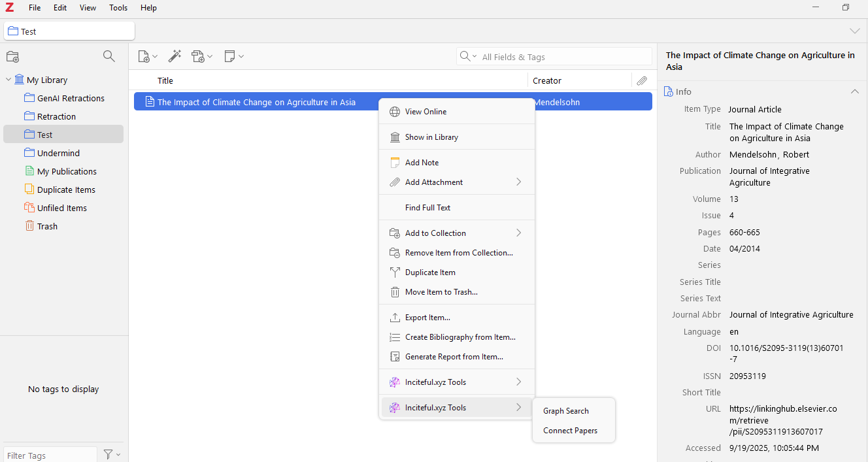Screen dimensions: 868x462
Task: Click the tag filter funnel icon
Action: pos(112,455)
